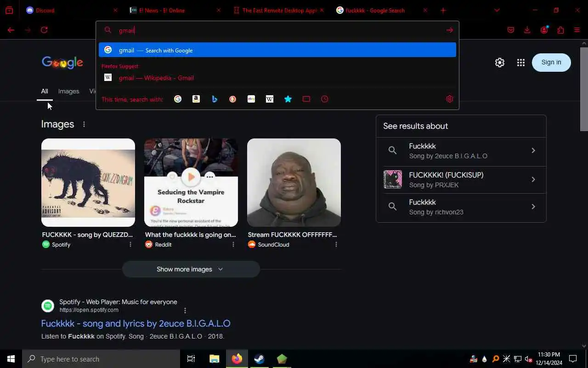Click the Google logo
Viewport: 588px width, 368px height.
(x=62, y=63)
